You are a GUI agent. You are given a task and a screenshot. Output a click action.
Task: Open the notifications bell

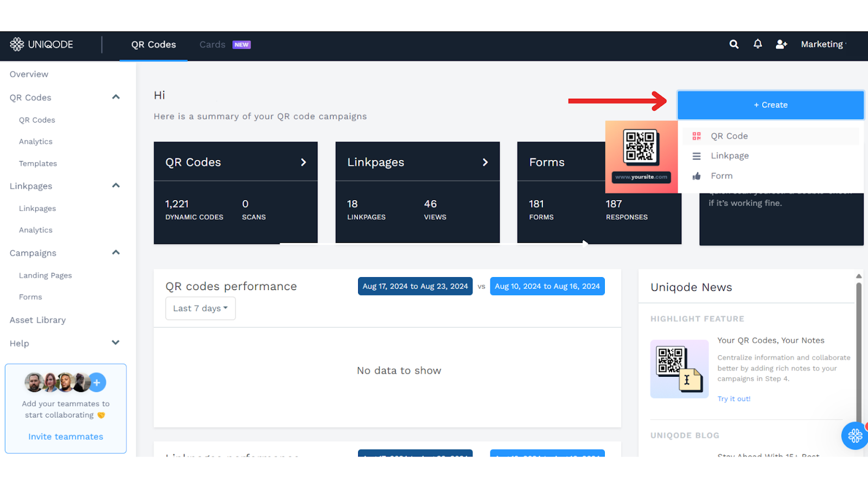758,44
